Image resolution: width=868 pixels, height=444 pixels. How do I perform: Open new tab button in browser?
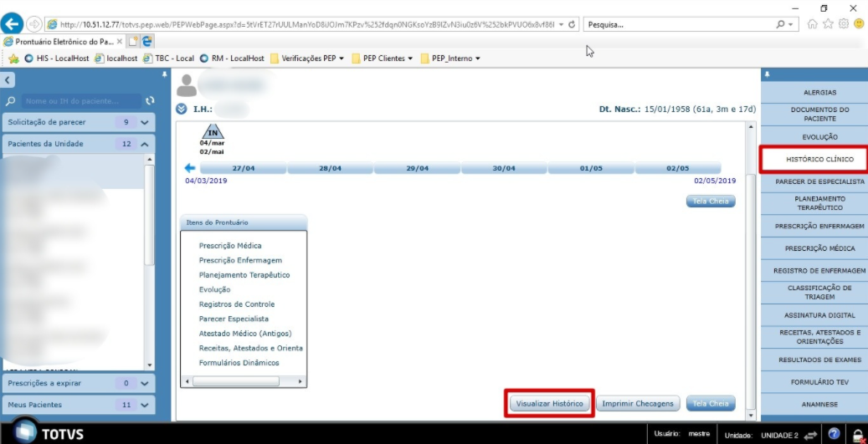pyautogui.click(x=133, y=42)
